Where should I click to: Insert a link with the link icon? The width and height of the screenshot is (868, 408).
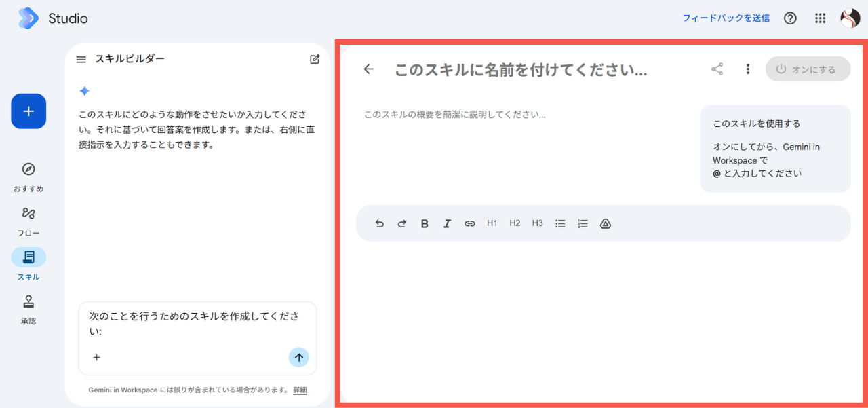pos(469,223)
